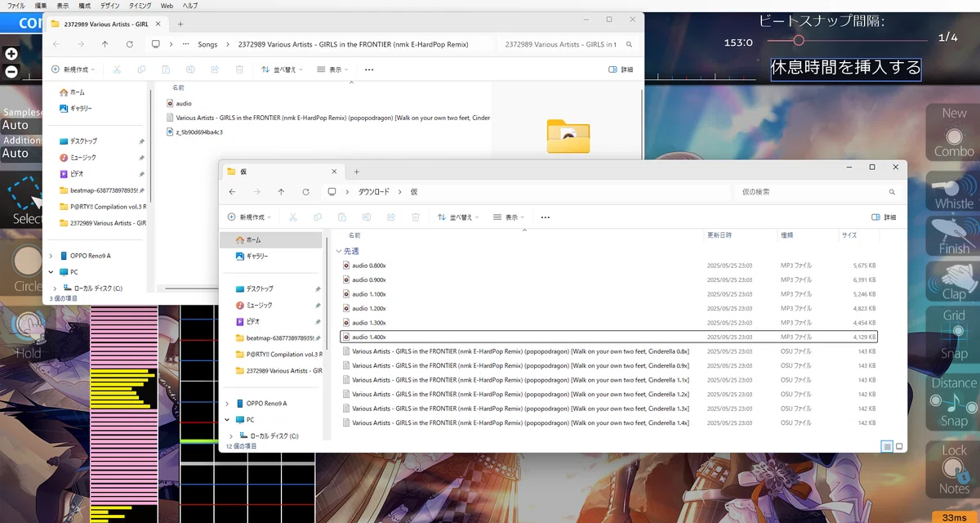This screenshot has width=980, height=523.
Task: Collapse the 先週 group header
Action: tap(339, 251)
